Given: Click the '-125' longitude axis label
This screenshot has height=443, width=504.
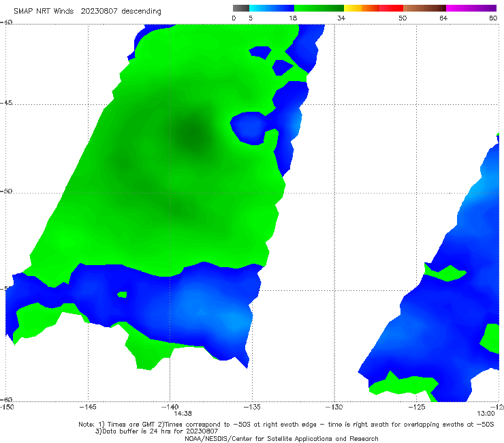Looking at the screenshot, I should 417,407.
